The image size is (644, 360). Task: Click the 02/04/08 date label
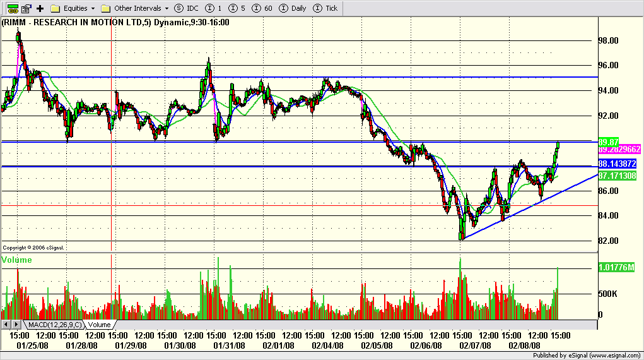pos(328,346)
